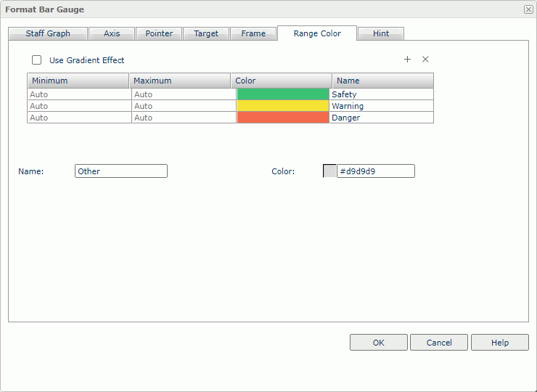Enable the Use Gradient Effect checkbox
Viewport: 537px width, 392px height.
click(37, 60)
